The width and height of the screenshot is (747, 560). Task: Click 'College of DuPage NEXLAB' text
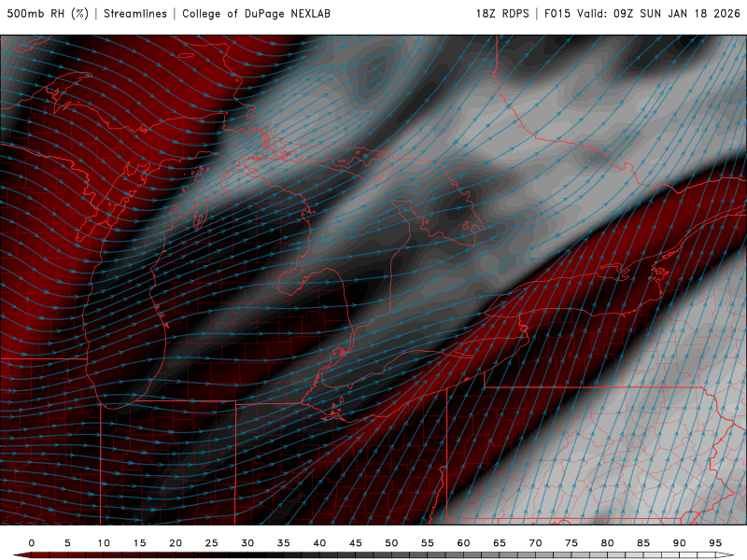point(256,14)
